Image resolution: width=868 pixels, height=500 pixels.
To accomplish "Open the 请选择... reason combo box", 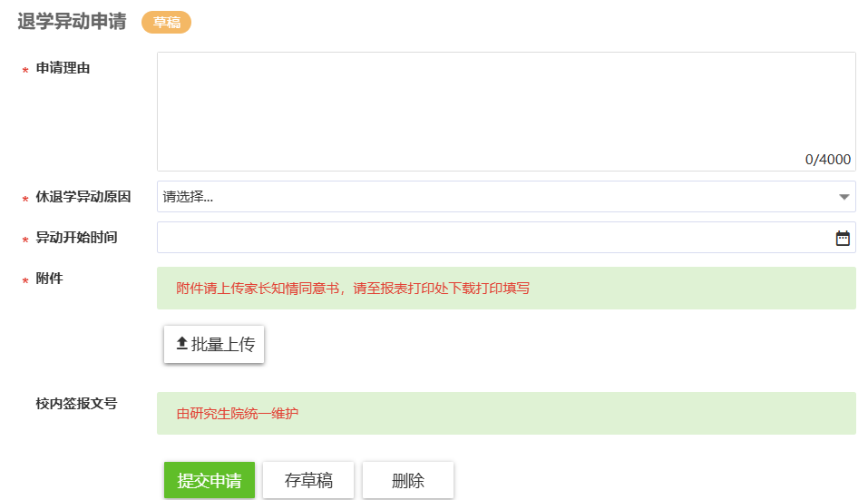I will (506, 197).
